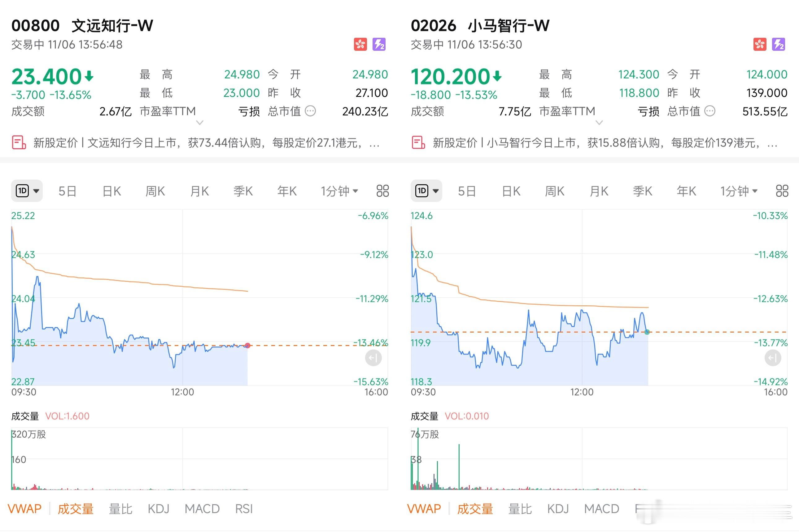Click collapse arrow button on left chart
Viewport: 799px width, 532px height.
[x=373, y=358]
